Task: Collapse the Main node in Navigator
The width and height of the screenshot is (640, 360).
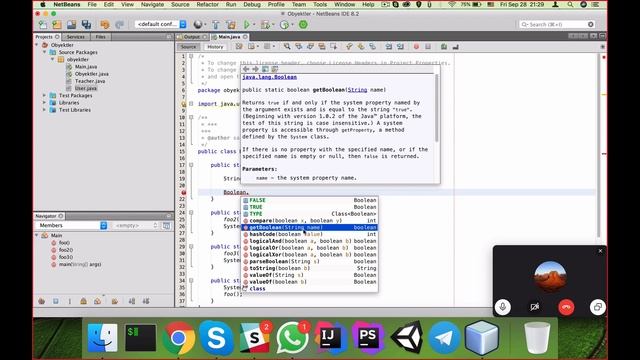Action: pos(38,236)
